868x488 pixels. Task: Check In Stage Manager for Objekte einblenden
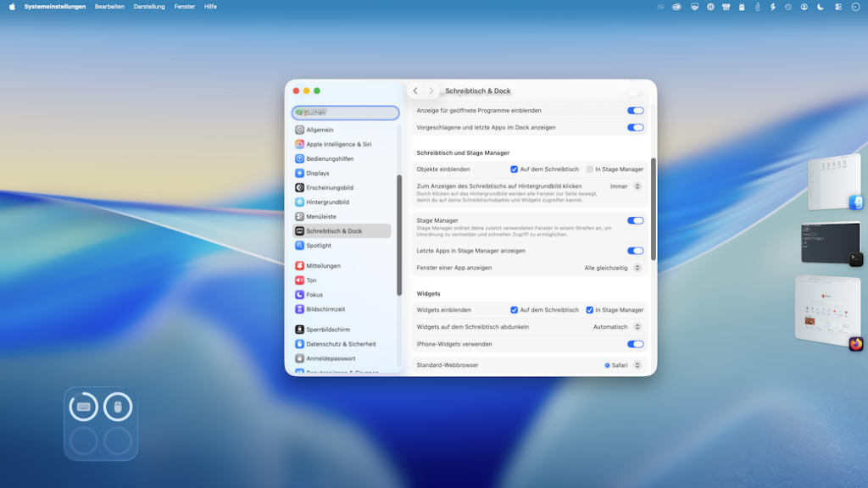tap(591, 169)
